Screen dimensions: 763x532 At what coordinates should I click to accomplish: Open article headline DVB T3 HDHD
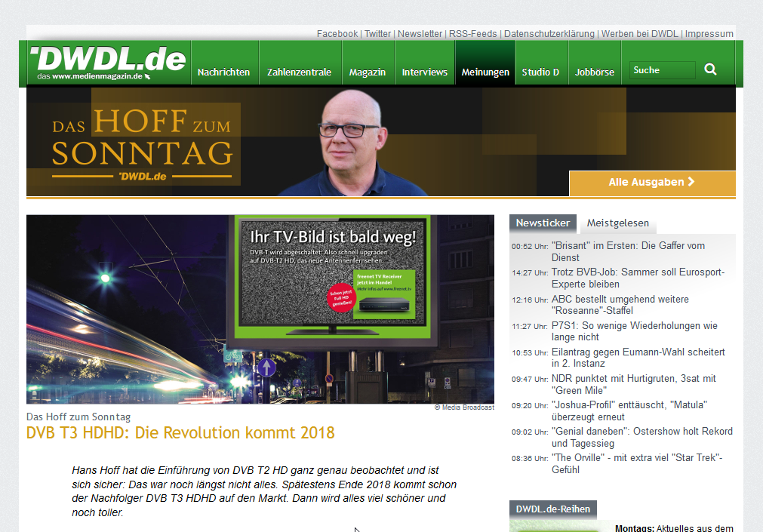180,433
